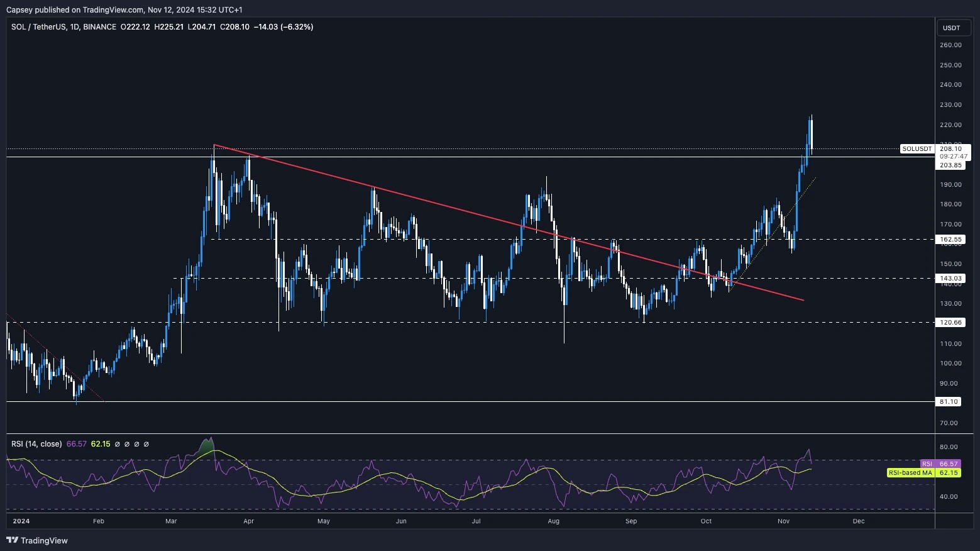Remove the RSI indicator from the chart
Viewport: 980px width, 551px height.
[x=136, y=443]
